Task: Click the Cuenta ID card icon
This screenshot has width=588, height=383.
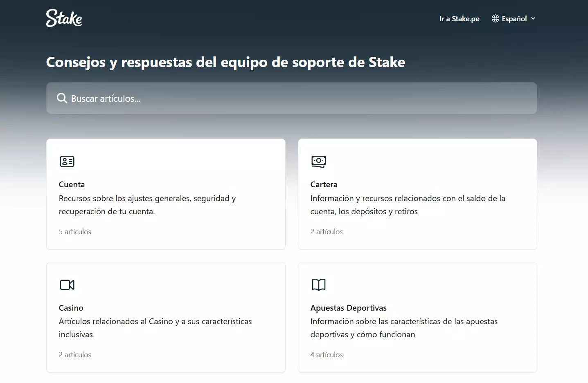Action: coord(67,161)
